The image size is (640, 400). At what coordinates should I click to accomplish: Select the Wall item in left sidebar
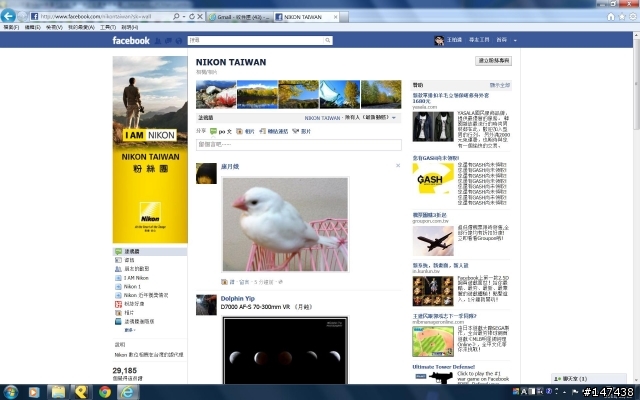tap(150, 251)
